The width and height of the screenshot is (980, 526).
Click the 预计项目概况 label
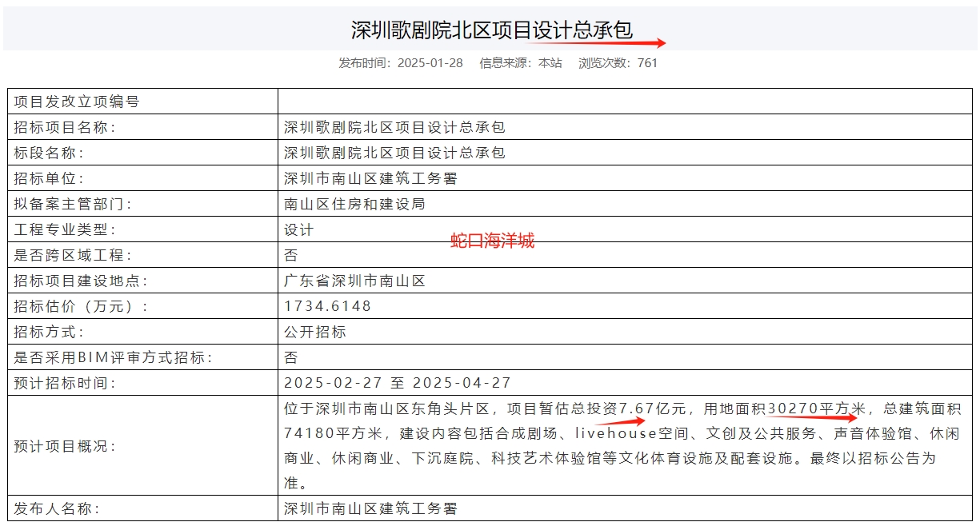point(66,446)
